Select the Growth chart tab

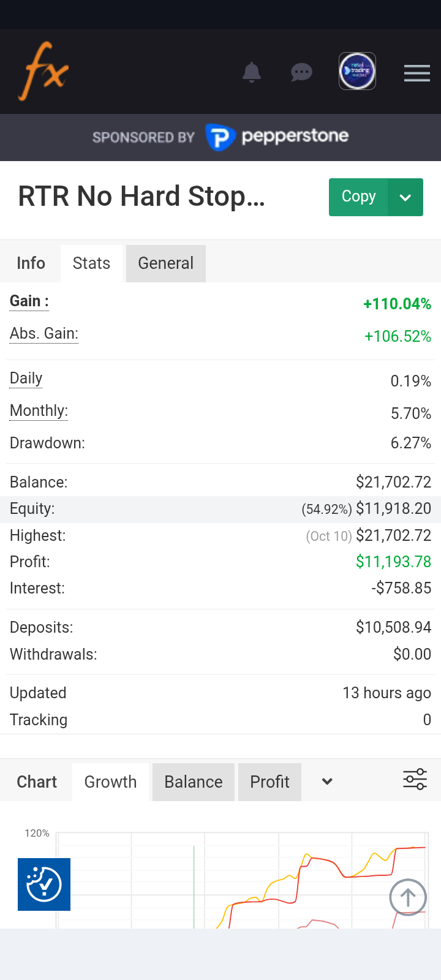tap(110, 782)
